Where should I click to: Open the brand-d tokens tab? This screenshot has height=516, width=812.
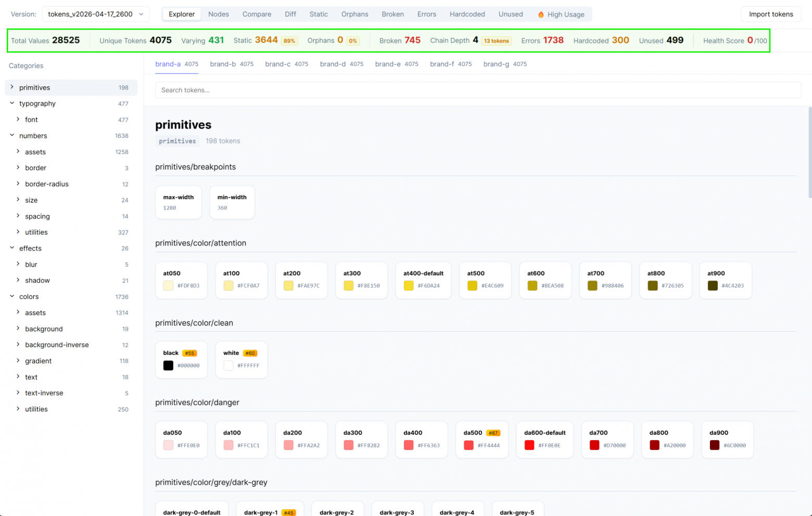[x=333, y=64]
